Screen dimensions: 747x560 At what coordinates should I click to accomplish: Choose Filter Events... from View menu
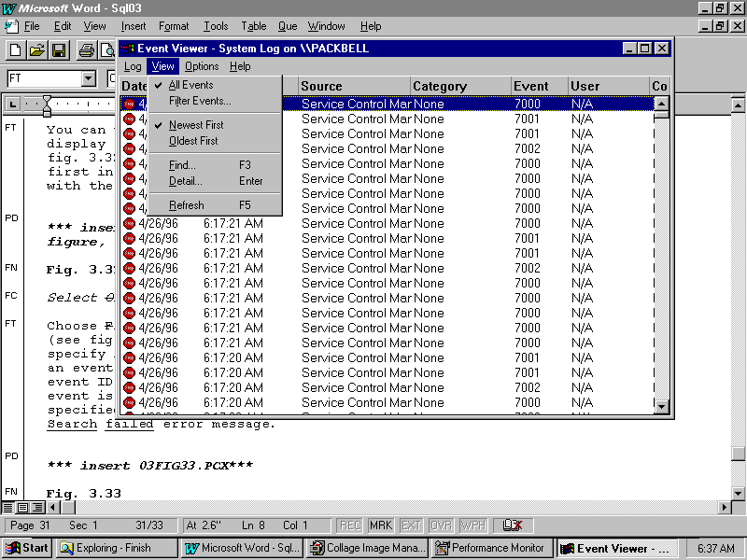[x=200, y=101]
